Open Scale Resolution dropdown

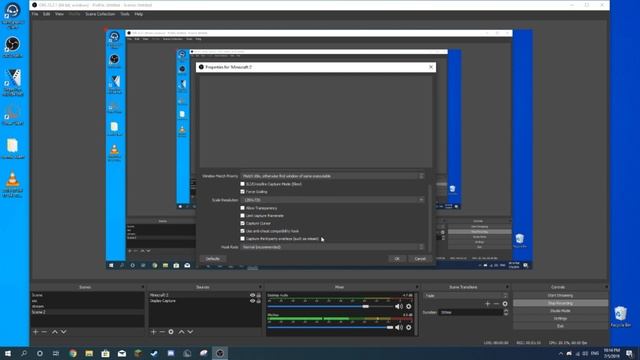coord(332,200)
